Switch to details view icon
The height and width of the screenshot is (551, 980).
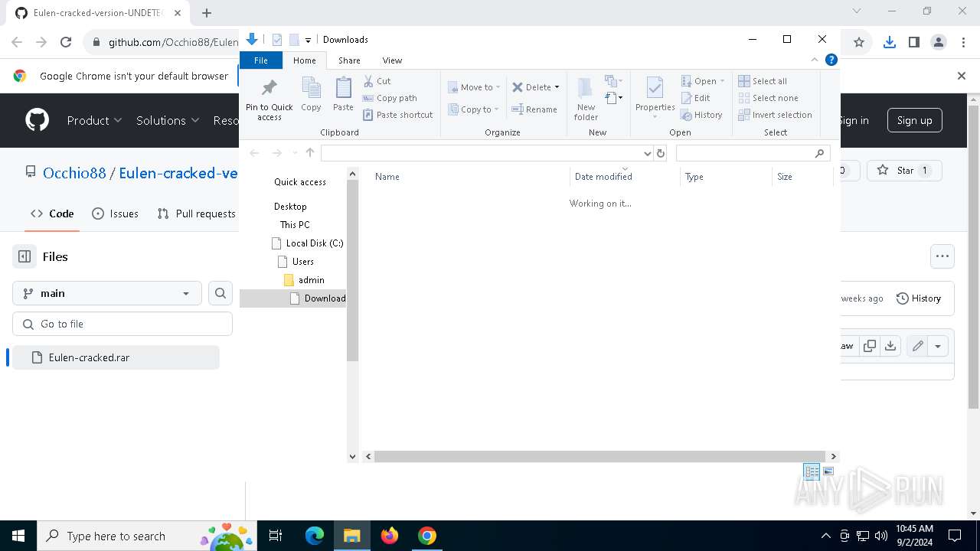coord(812,471)
